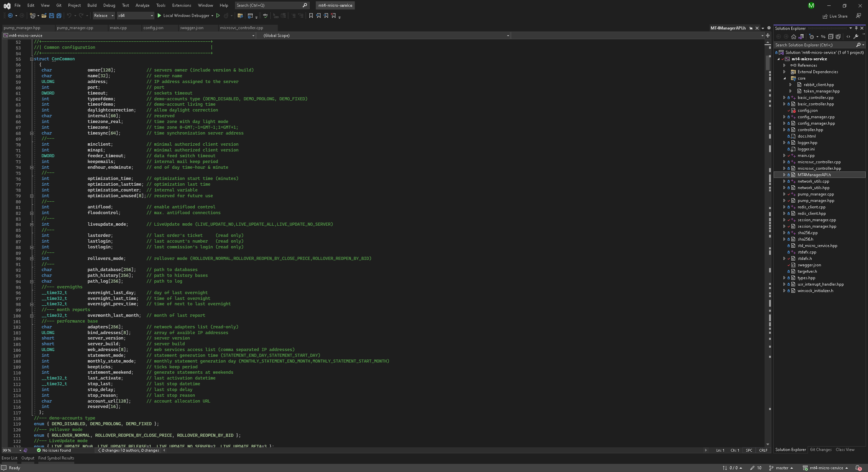Click Sync with Active Document arrows icon
Image resolution: width=868 pixels, height=472 pixels.
point(823,37)
